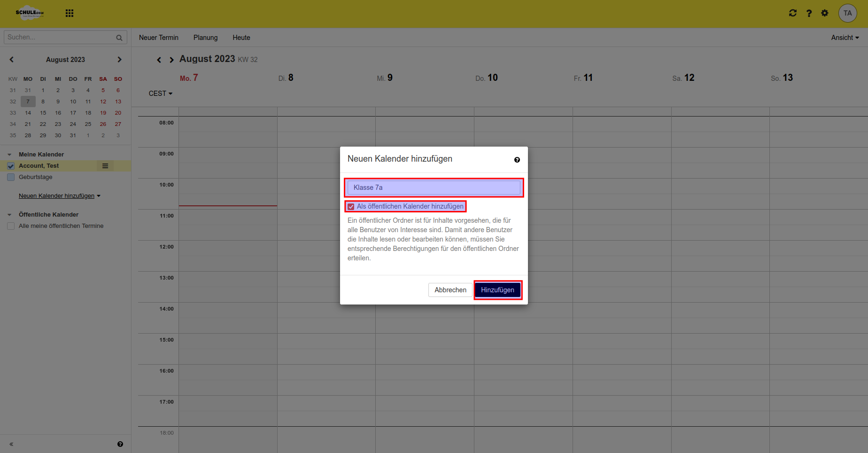
Task: Click the TA account avatar
Action: point(847,13)
